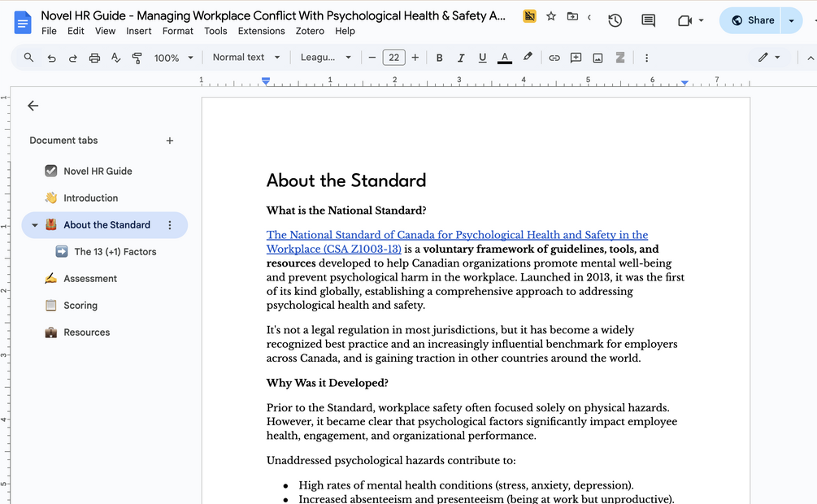Open version history clock icon
This screenshot has width=817, height=504.
point(615,20)
